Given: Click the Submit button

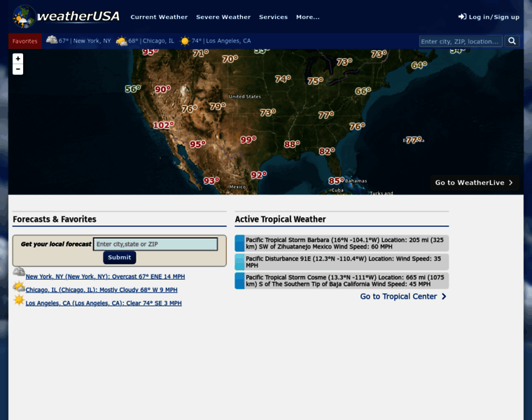Looking at the screenshot, I should (x=120, y=258).
